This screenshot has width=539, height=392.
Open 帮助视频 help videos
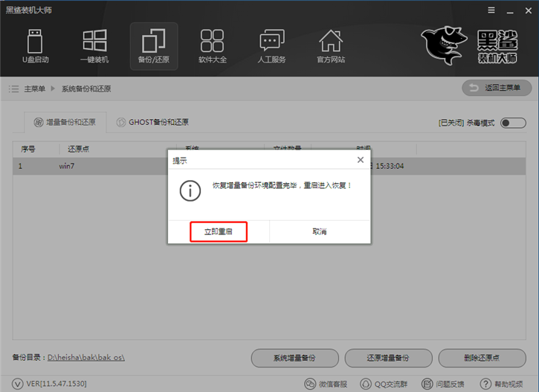click(503, 383)
